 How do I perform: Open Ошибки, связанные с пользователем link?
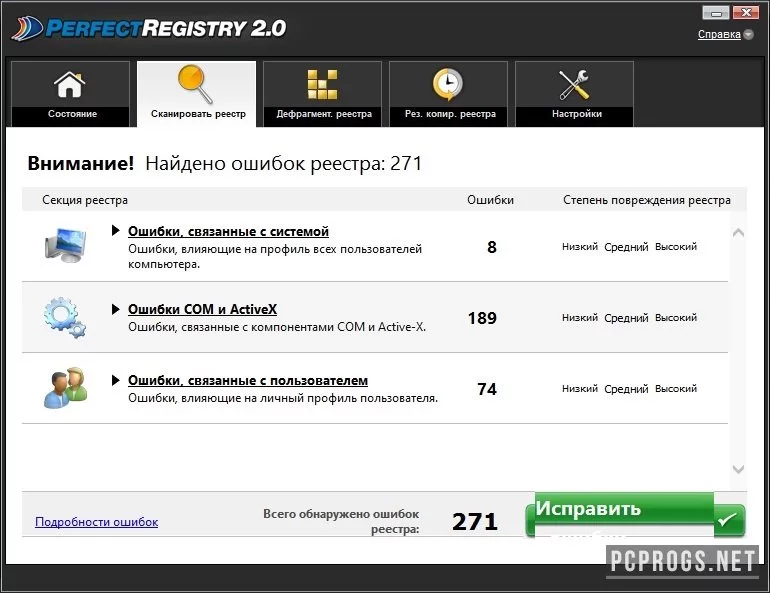pos(248,380)
